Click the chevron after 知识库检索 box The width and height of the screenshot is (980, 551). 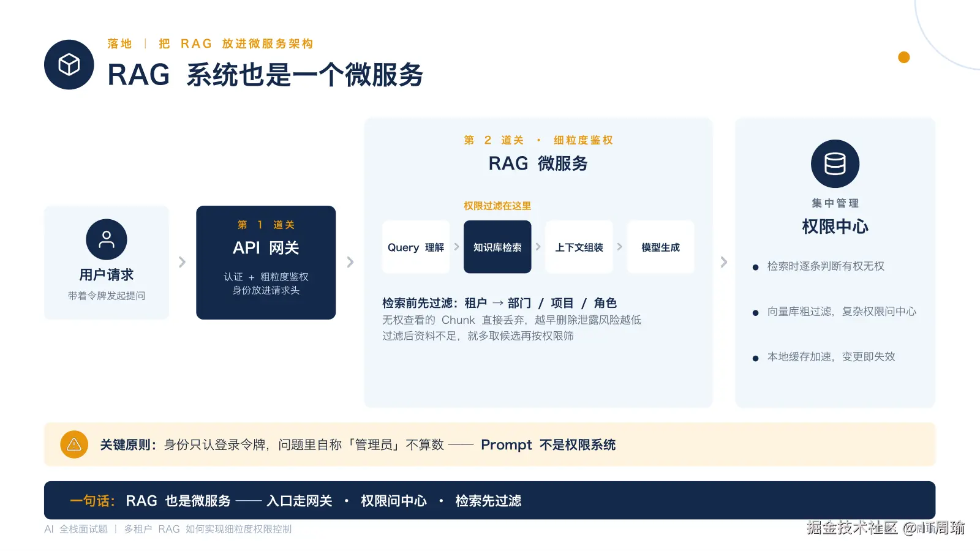[538, 247]
